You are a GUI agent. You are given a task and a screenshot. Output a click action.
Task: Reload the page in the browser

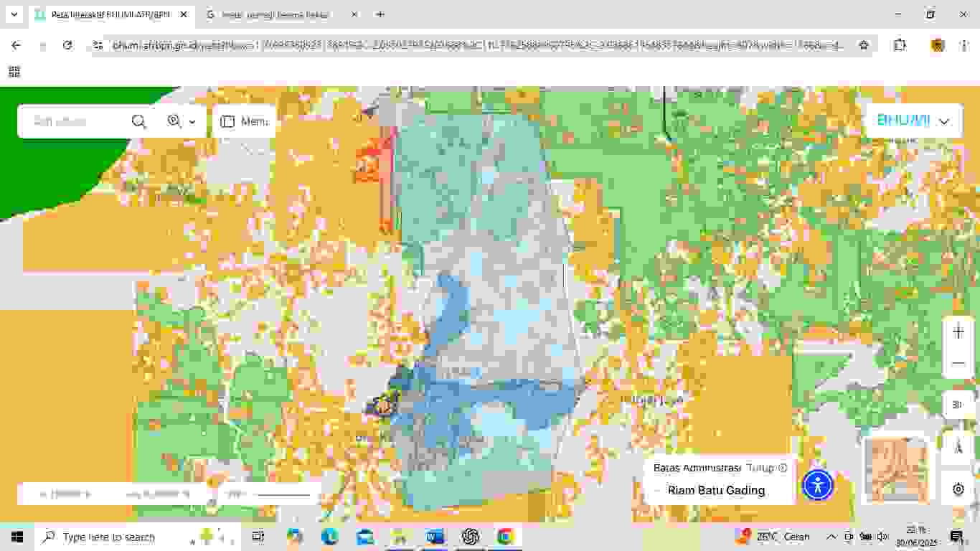67,45
